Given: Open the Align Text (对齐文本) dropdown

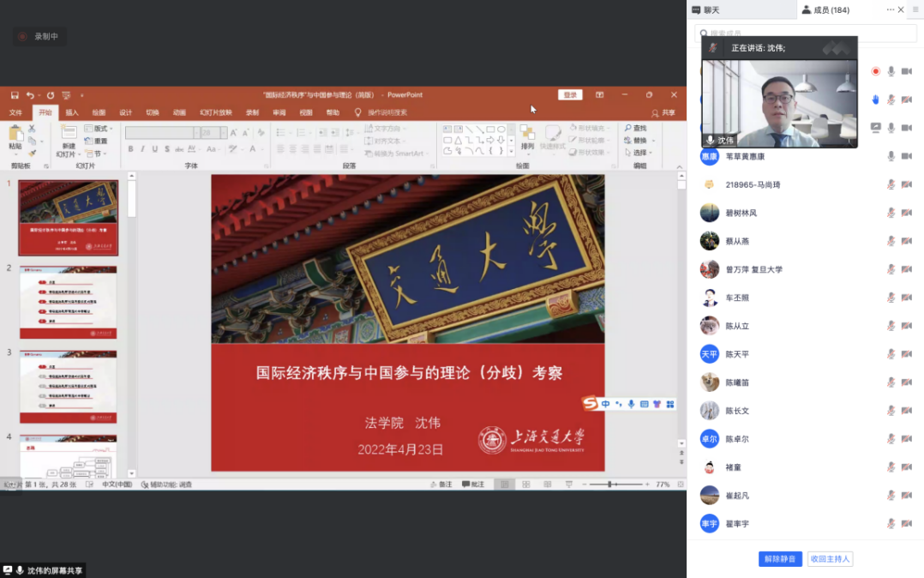Looking at the screenshot, I should pos(384,141).
